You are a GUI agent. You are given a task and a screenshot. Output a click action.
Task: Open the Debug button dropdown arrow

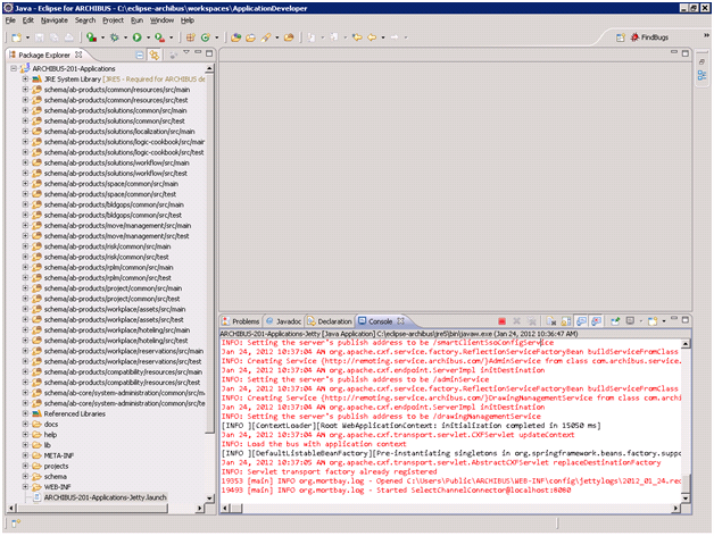[126, 38]
